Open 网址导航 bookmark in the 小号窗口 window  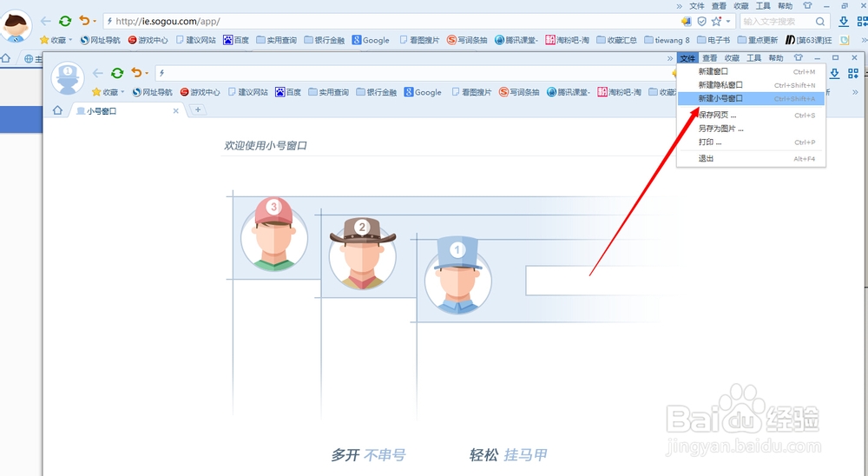tap(152, 92)
